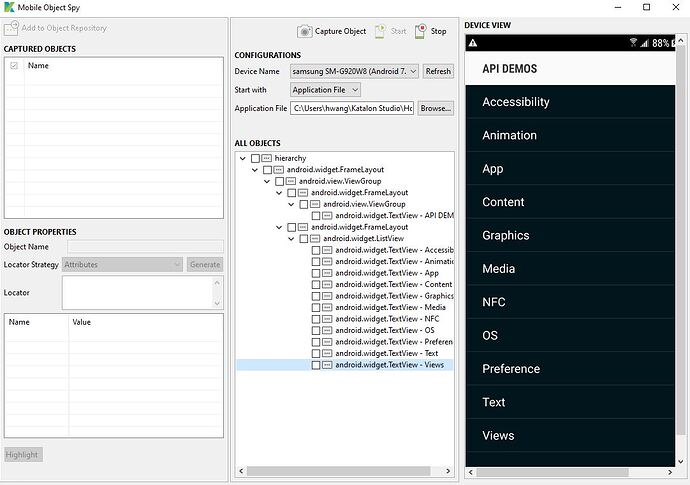Click the Refresh button
This screenshot has height=485, width=690.
(438, 72)
